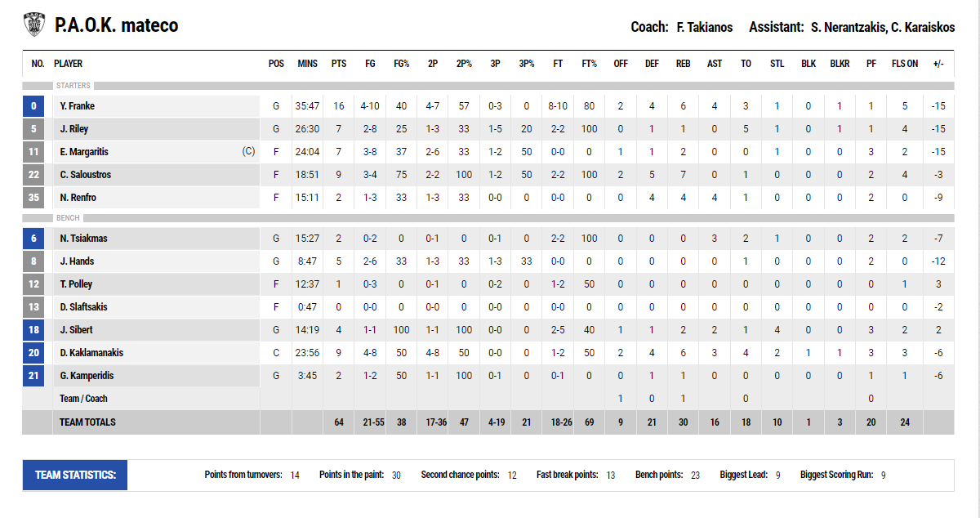Viewport: 980px width, 518px height.
Task: Click the FLS ON column header
Action: 904,64
